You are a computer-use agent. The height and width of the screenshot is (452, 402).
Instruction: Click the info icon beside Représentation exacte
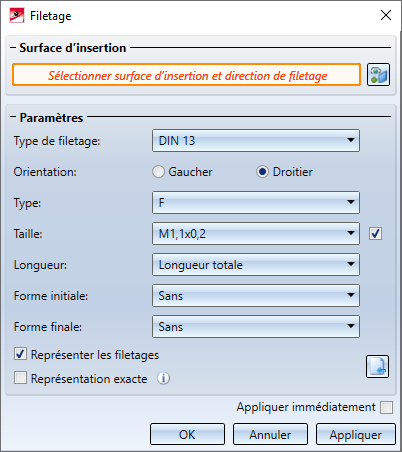pos(163,378)
